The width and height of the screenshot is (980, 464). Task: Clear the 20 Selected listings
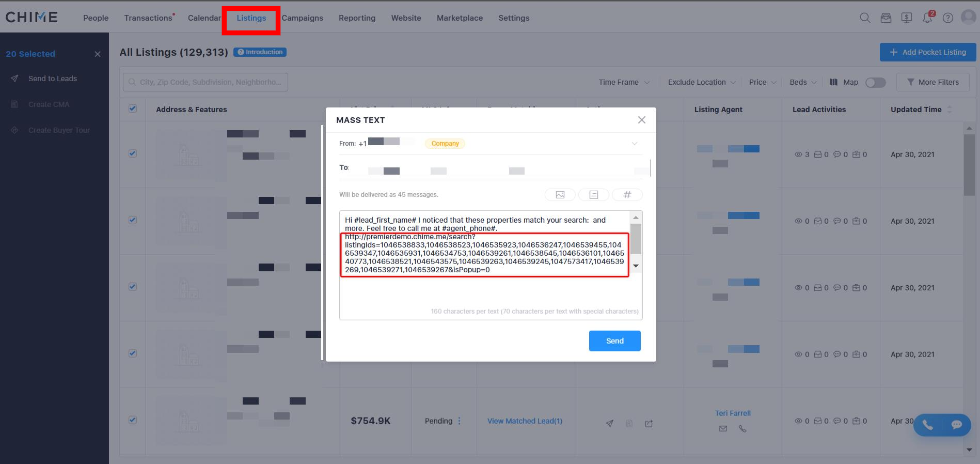tap(98, 54)
